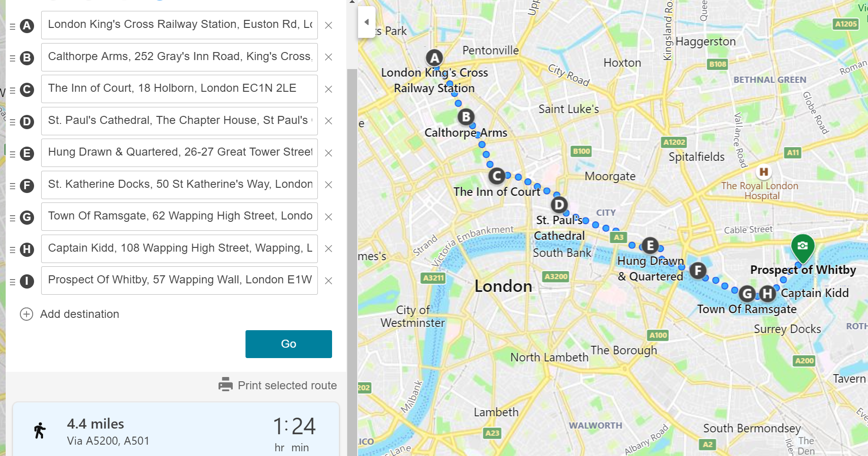Click the Royal London Hospital H icon
Image resolution: width=868 pixels, height=456 pixels.
763,172
